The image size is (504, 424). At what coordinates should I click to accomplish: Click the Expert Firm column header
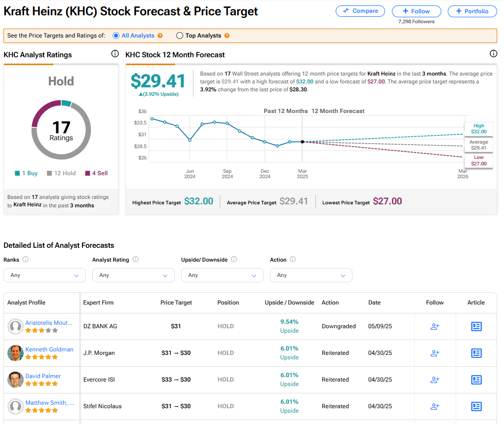coord(98,303)
